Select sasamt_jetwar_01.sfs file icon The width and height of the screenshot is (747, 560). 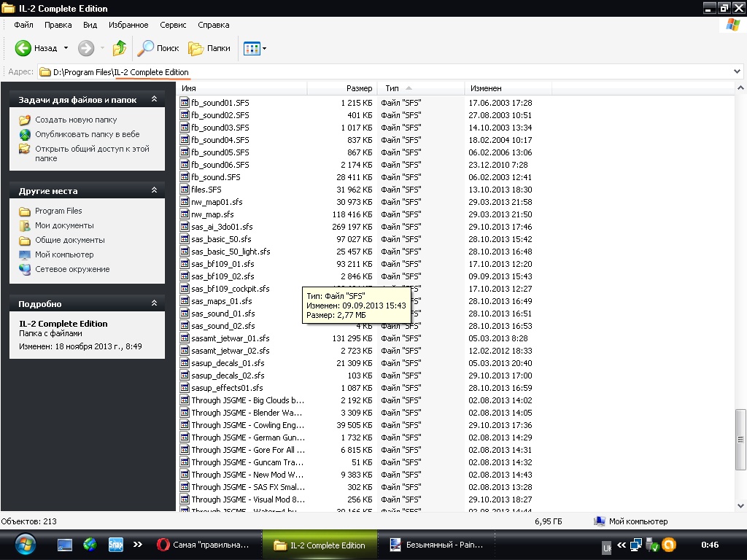point(185,338)
